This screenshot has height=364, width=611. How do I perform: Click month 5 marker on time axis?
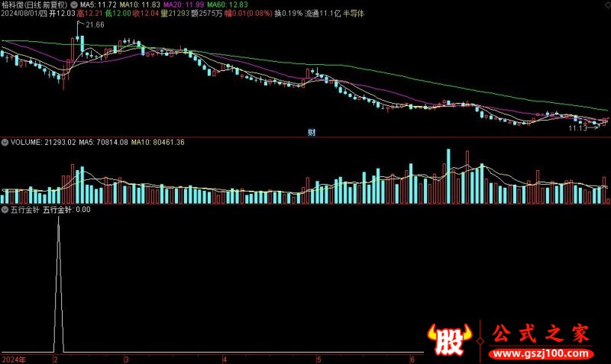click(318, 359)
